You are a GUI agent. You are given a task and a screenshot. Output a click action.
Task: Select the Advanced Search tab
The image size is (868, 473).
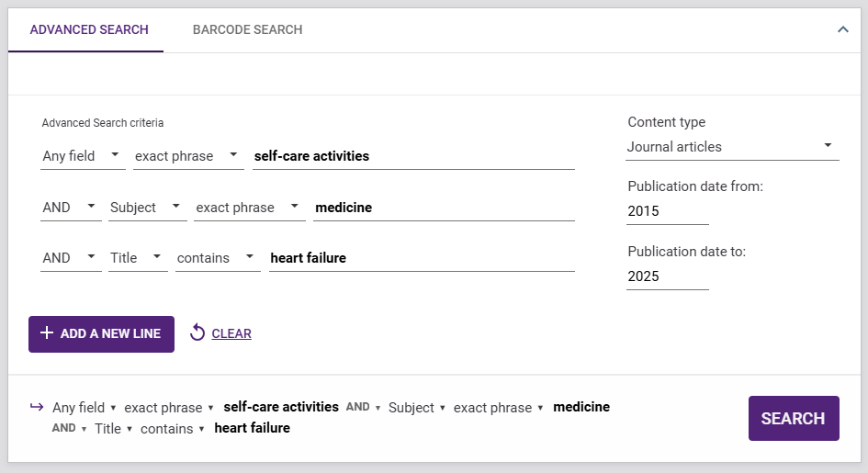pos(89,29)
